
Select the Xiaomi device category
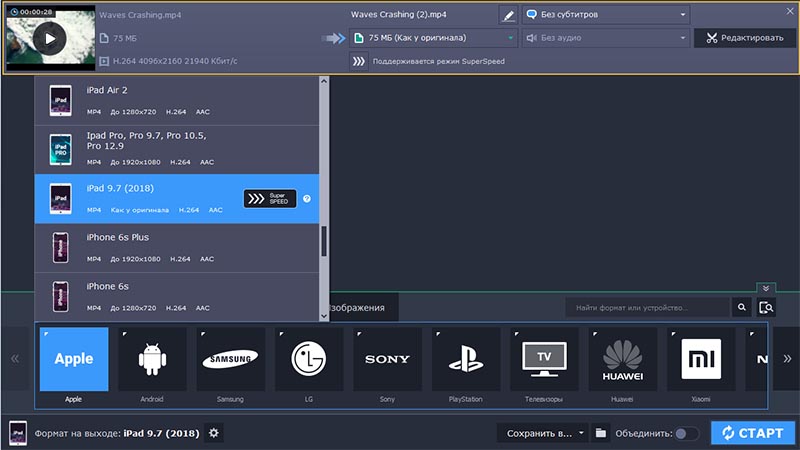tap(701, 359)
